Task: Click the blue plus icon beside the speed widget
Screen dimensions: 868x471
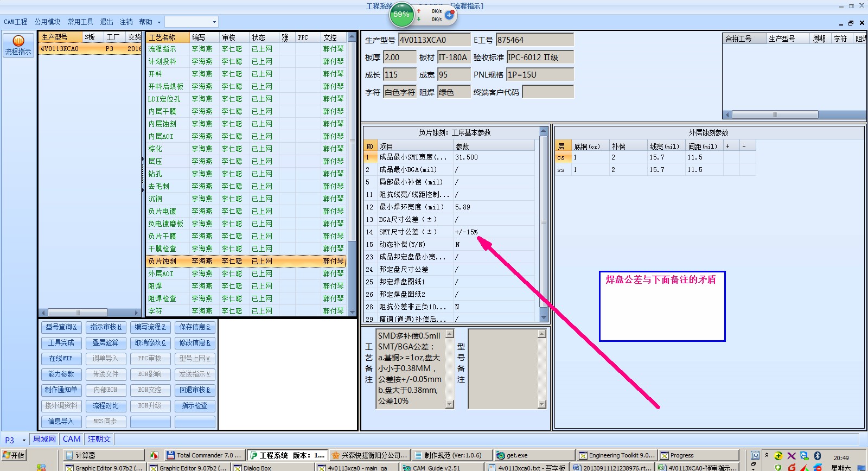Action: click(449, 15)
